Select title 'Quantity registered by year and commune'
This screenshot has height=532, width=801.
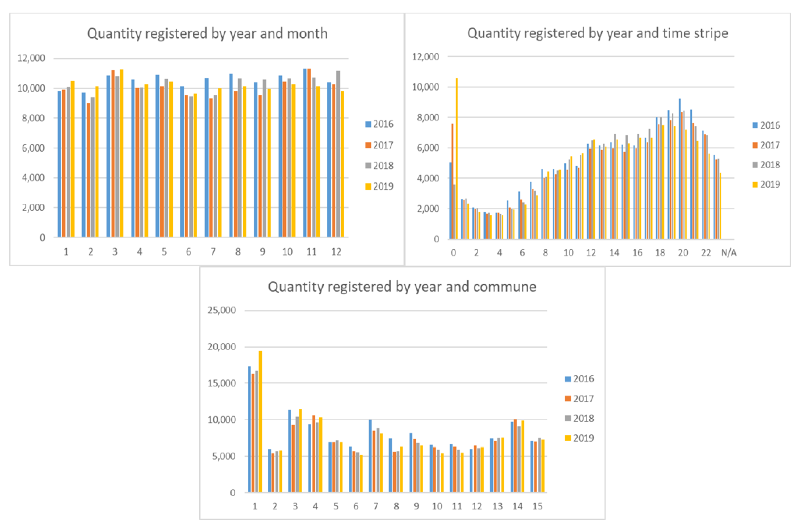coord(402,287)
